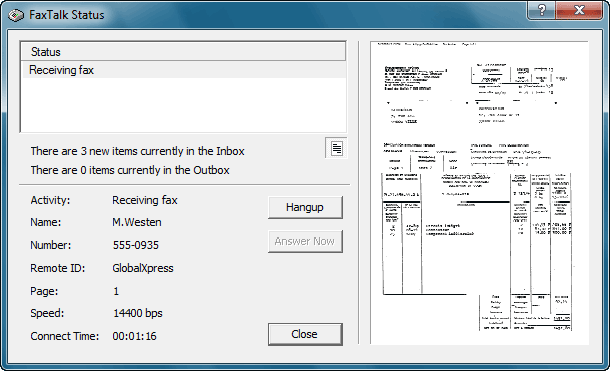Open the inbox document list icon
The image size is (610, 371).
point(337,148)
